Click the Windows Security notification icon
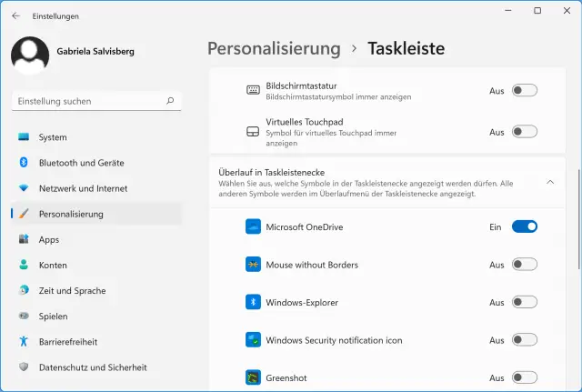The width and height of the screenshot is (582, 392). (x=253, y=340)
